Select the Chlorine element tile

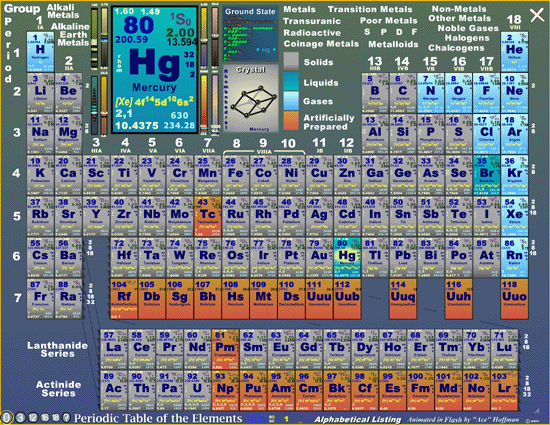(x=486, y=134)
